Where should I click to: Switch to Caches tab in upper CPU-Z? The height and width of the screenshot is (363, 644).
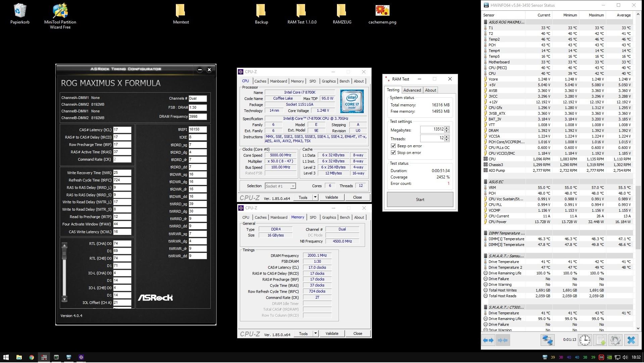tap(260, 81)
